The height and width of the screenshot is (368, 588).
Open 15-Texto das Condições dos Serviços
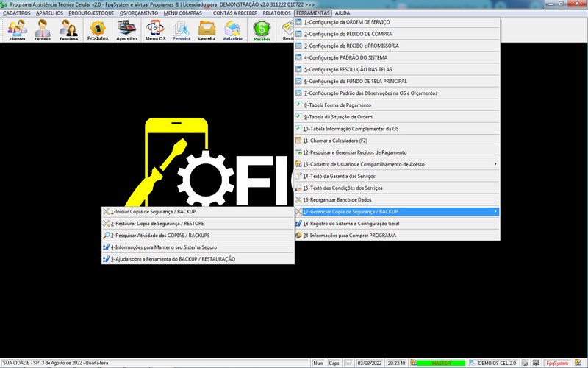(397, 188)
